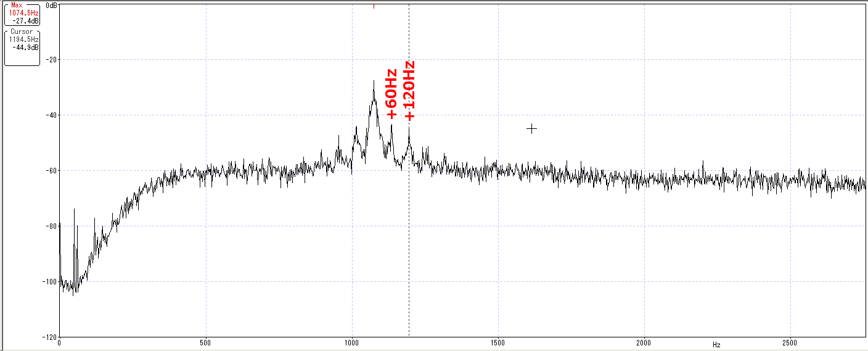868x351 pixels.
Task: Click the -80 vertical axis label
Action: (x=50, y=226)
